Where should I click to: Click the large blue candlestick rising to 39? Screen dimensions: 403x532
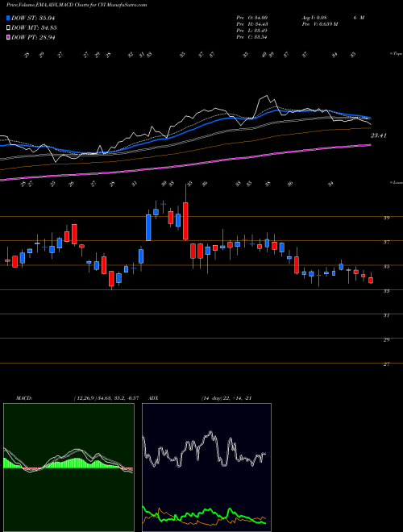pyautogui.click(x=148, y=227)
